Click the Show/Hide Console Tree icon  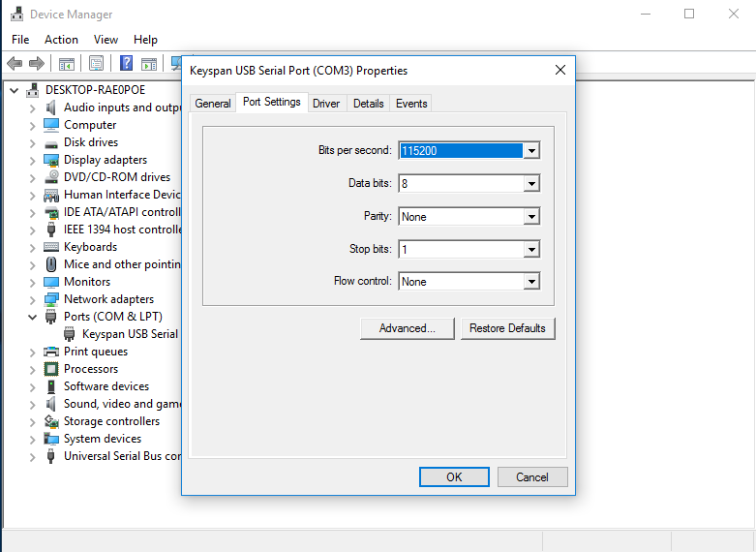coord(67,64)
